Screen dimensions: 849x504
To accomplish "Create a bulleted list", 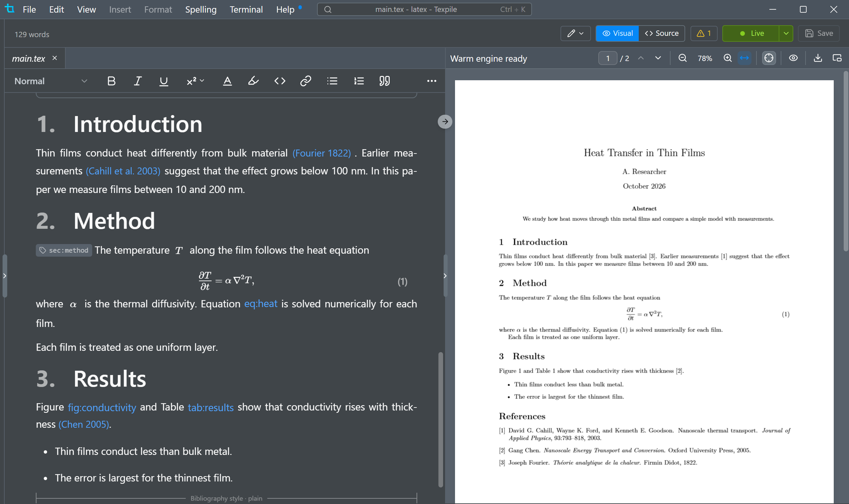I will 332,81.
